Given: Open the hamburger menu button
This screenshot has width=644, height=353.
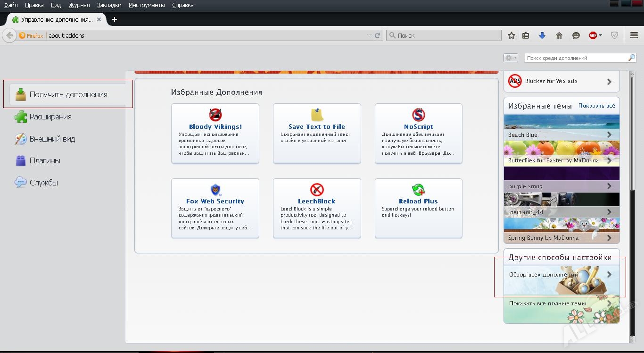Looking at the screenshot, I should click(634, 35).
